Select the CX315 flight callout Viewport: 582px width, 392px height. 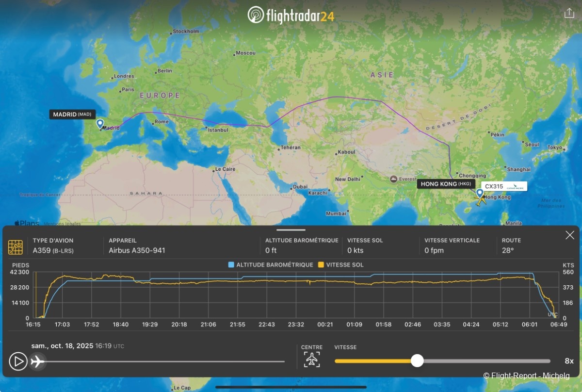(x=504, y=186)
